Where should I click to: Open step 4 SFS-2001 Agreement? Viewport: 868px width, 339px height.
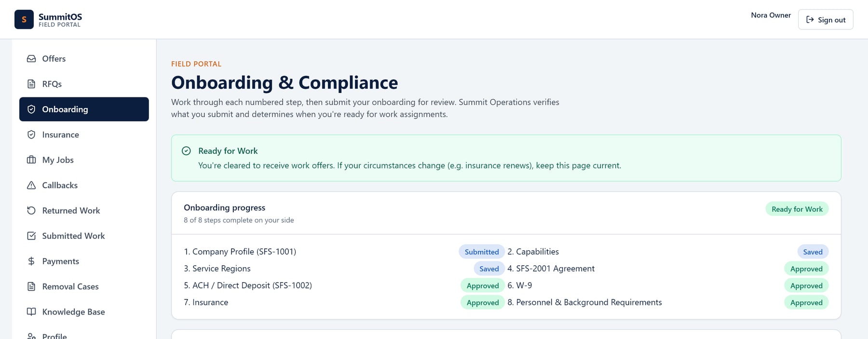[x=551, y=269]
